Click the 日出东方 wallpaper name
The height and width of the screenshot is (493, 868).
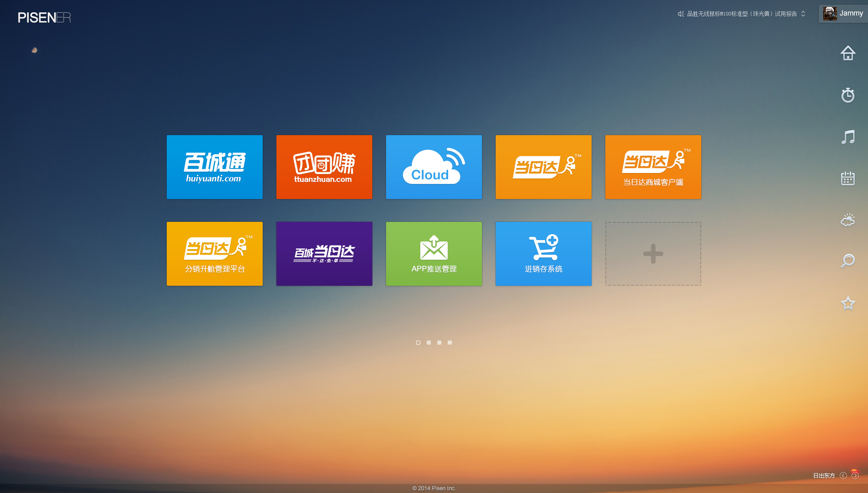point(824,476)
